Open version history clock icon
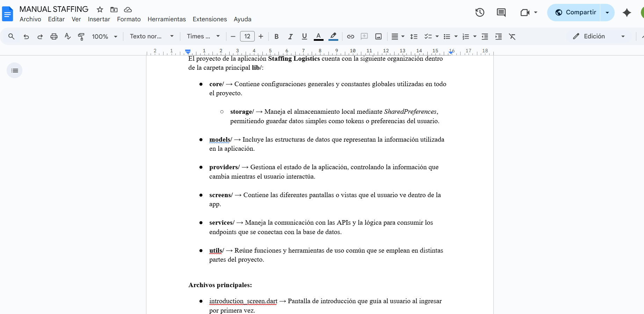 tap(480, 13)
